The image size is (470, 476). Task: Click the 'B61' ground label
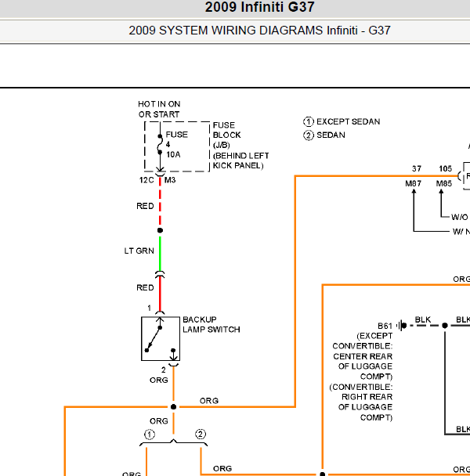tap(385, 326)
